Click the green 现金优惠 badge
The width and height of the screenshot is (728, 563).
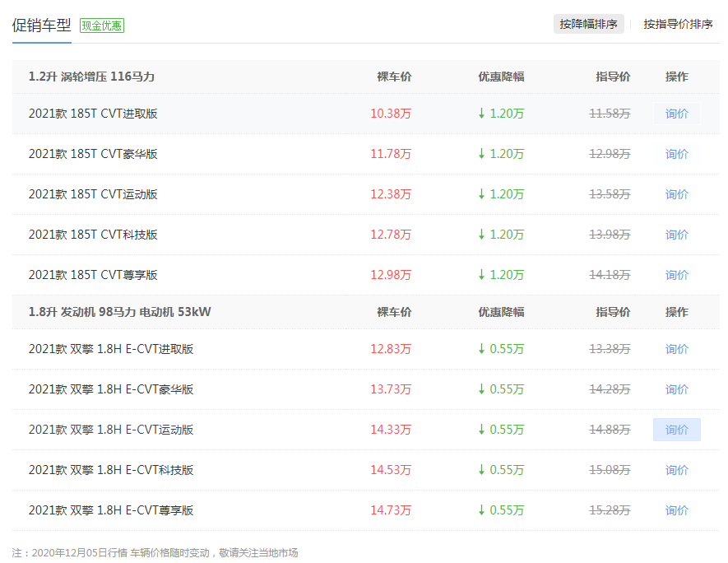[102, 26]
